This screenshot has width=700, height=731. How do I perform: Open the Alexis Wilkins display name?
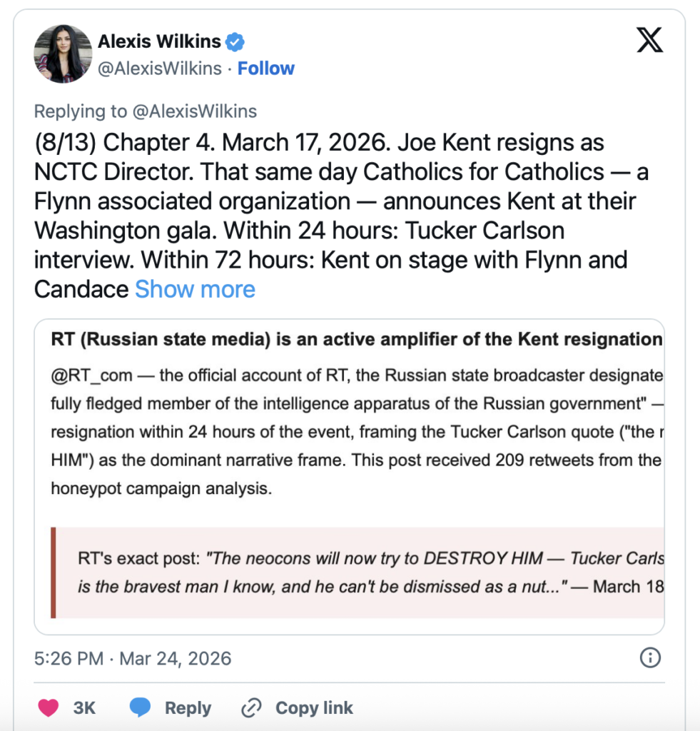coord(160,42)
